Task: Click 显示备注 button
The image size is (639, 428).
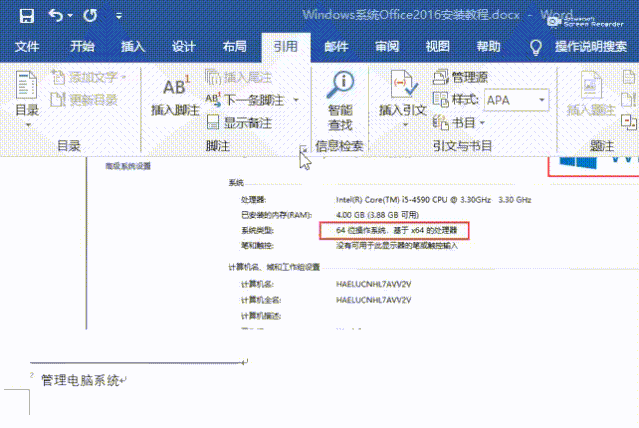Action: coord(240,123)
